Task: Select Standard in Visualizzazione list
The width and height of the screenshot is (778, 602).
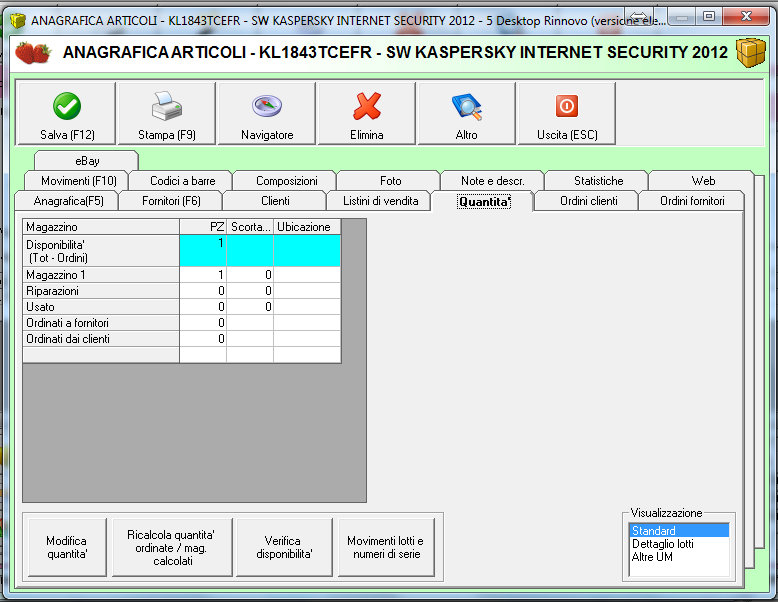Action: [x=679, y=531]
